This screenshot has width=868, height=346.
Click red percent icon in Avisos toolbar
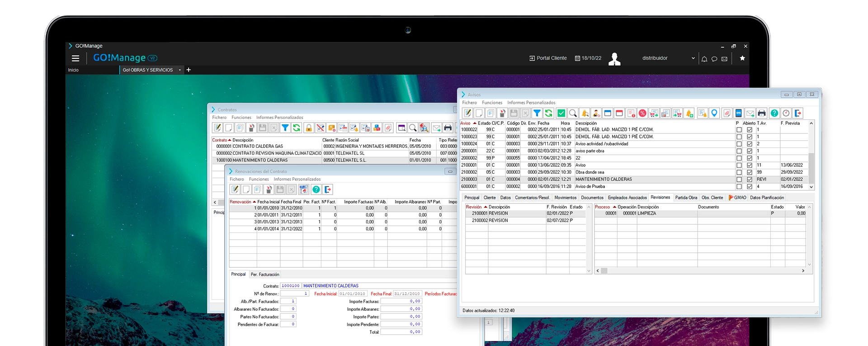(642, 113)
